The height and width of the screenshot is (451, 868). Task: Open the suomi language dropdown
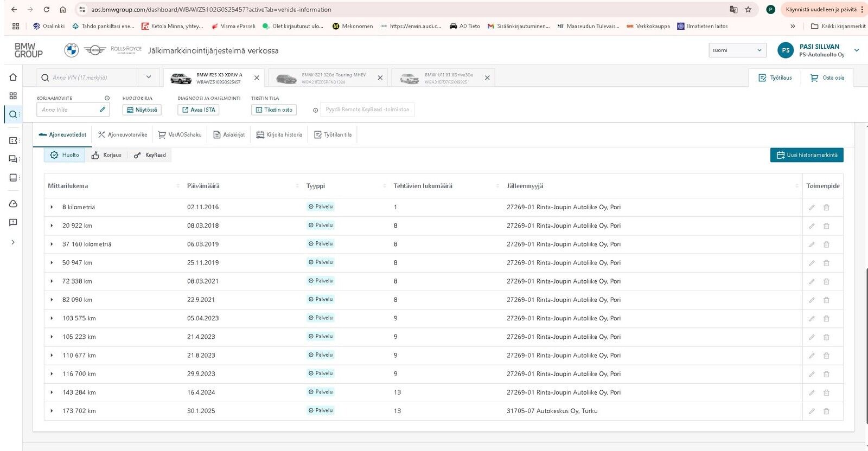738,50
